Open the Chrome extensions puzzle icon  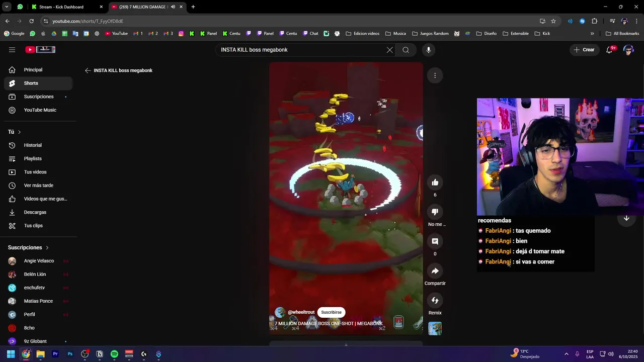point(595,21)
